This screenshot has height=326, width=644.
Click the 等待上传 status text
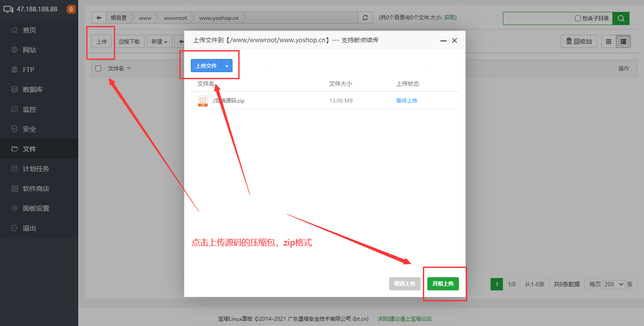point(407,101)
